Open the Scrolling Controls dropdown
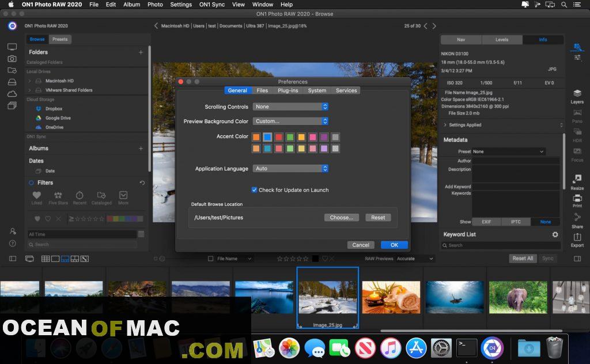The height and width of the screenshot is (364, 590). click(290, 107)
